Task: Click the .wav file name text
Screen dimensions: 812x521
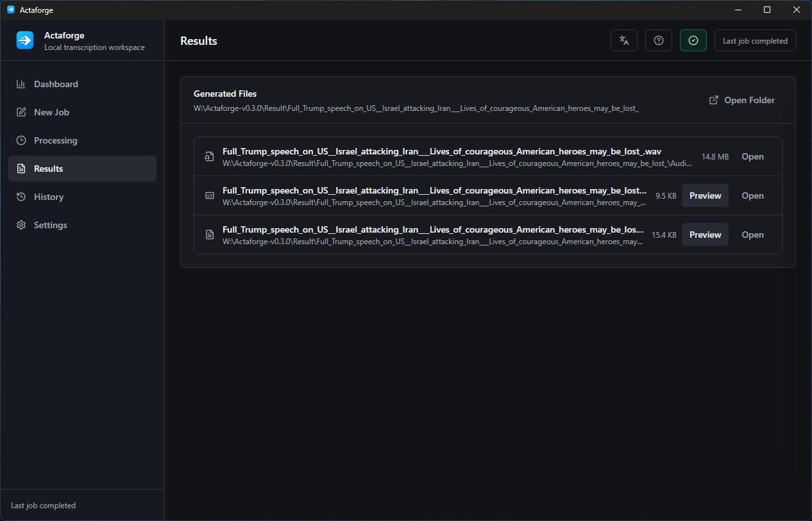Action: click(x=442, y=151)
